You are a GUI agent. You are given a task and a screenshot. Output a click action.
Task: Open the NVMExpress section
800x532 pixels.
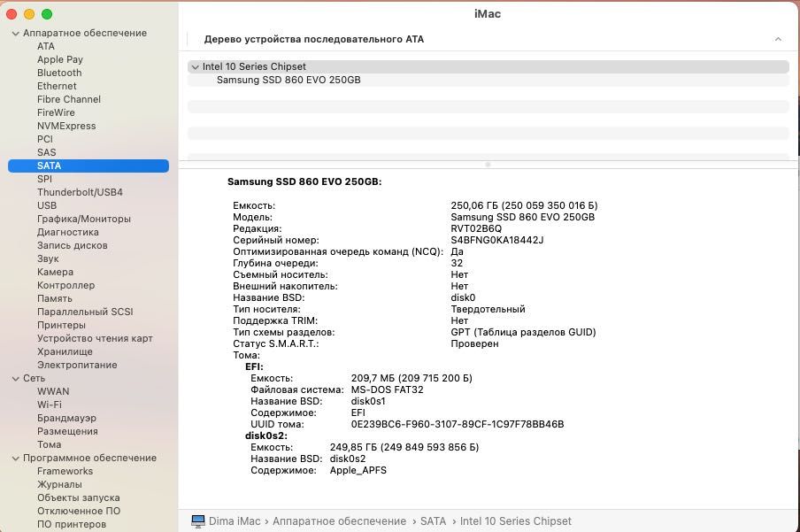point(66,126)
